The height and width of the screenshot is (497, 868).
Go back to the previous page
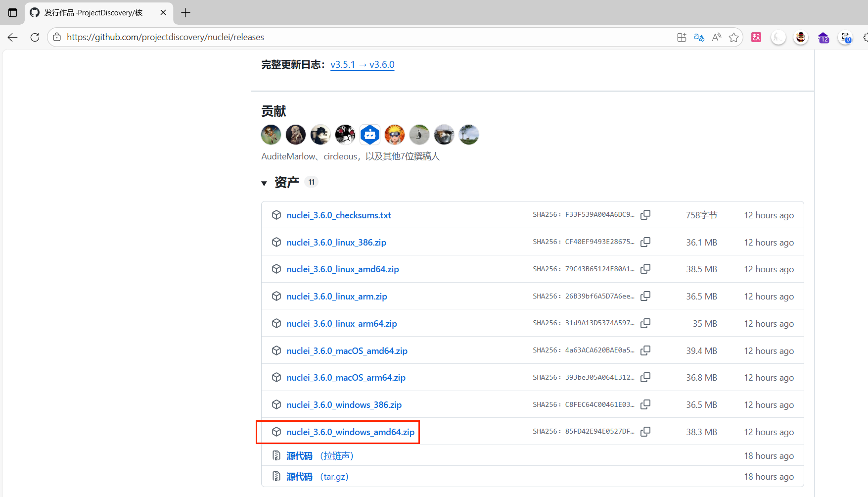tap(13, 37)
